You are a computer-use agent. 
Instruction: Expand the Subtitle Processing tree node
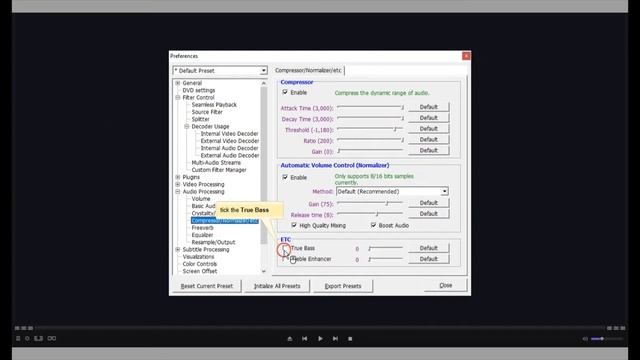click(178, 249)
